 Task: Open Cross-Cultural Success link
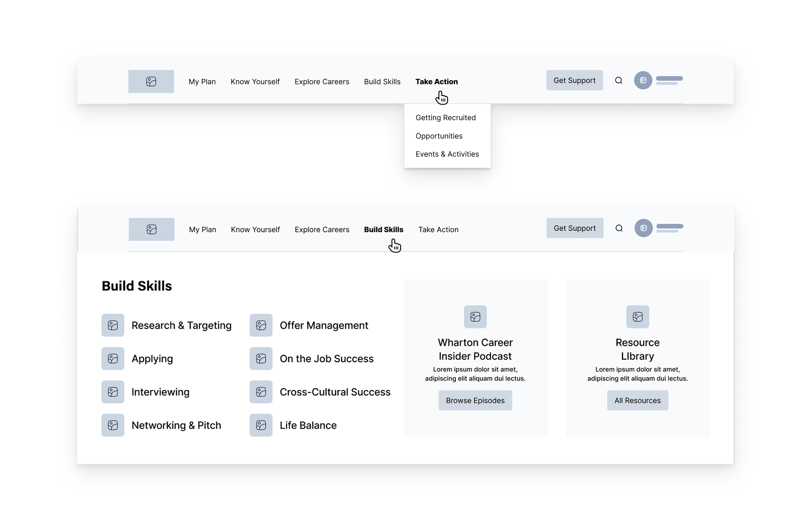pos(335,392)
